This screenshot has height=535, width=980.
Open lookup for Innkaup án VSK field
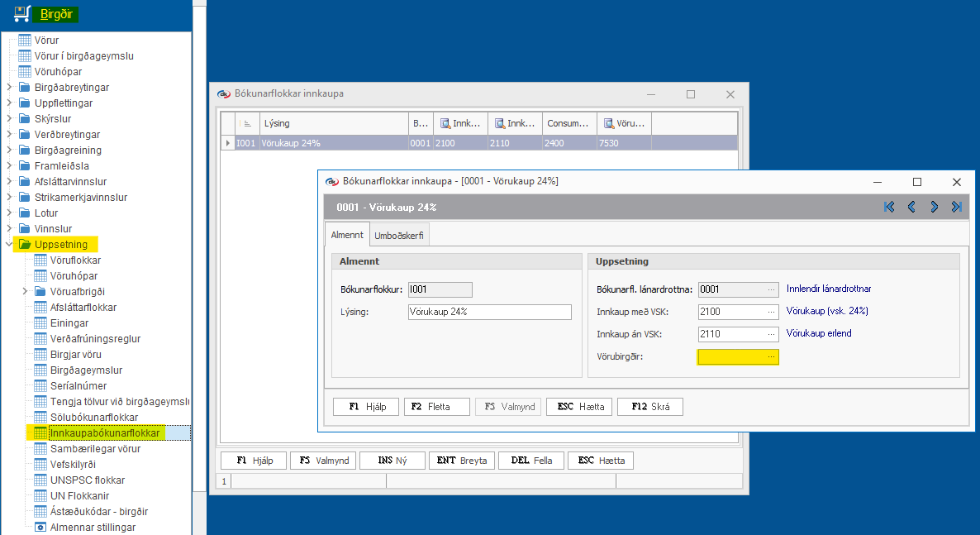[x=771, y=334]
